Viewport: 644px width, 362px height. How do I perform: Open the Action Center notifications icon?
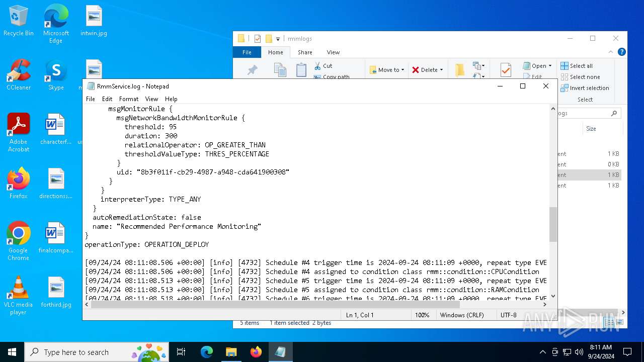pyautogui.click(x=627, y=352)
